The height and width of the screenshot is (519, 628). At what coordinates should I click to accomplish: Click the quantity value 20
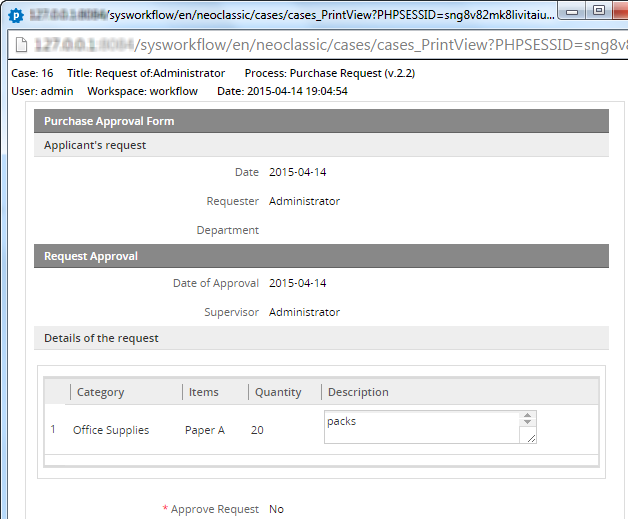(258, 430)
